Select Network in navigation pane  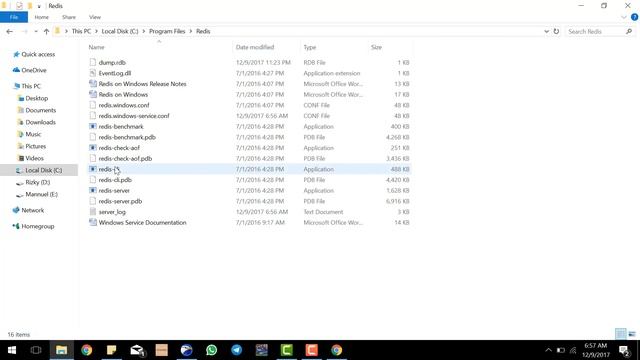click(x=28, y=210)
